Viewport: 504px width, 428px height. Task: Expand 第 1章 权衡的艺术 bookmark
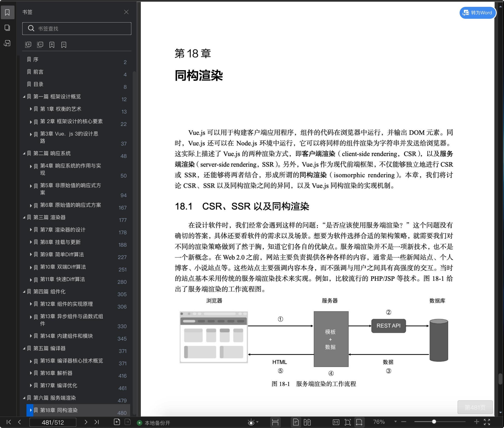(x=31, y=109)
